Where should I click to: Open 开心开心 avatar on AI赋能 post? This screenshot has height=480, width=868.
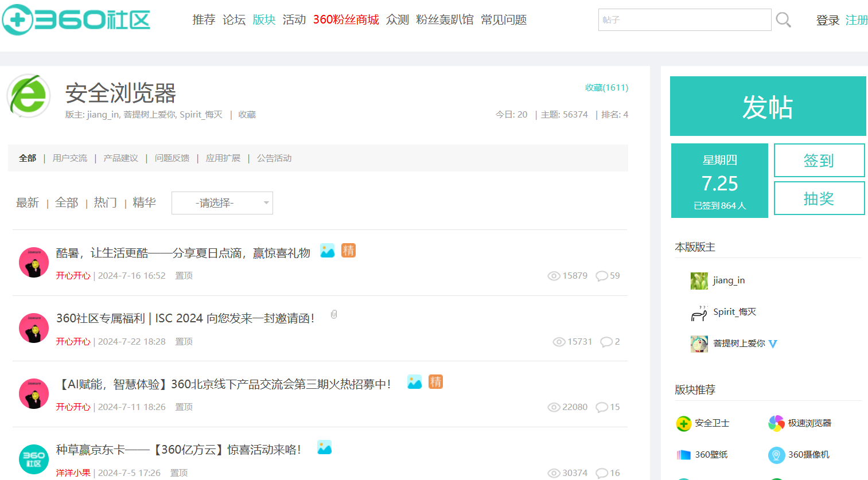click(34, 394)
